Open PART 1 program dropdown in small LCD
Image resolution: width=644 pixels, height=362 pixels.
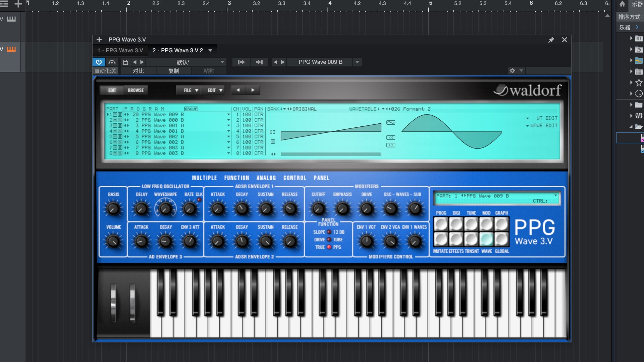tap(555, 195)
